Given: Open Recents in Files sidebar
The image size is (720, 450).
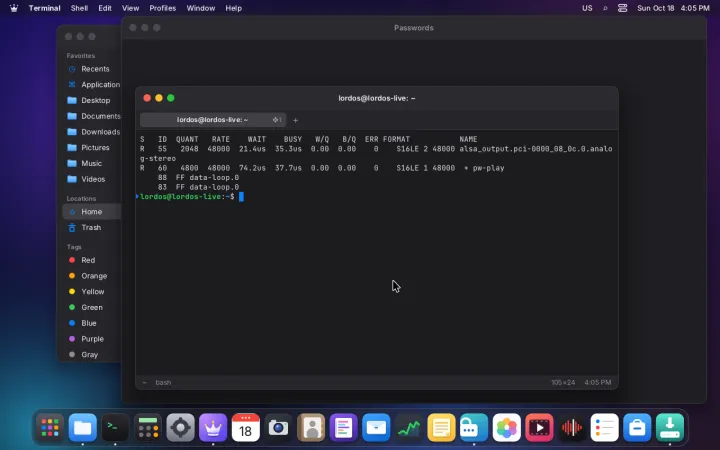Looking at the screenshot, I should pos(92,69).
